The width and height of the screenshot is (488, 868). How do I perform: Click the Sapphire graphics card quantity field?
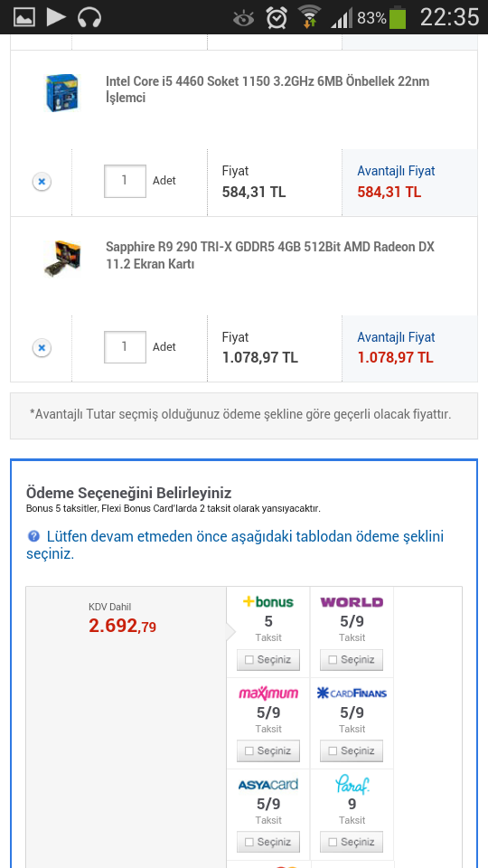(125, 347)
